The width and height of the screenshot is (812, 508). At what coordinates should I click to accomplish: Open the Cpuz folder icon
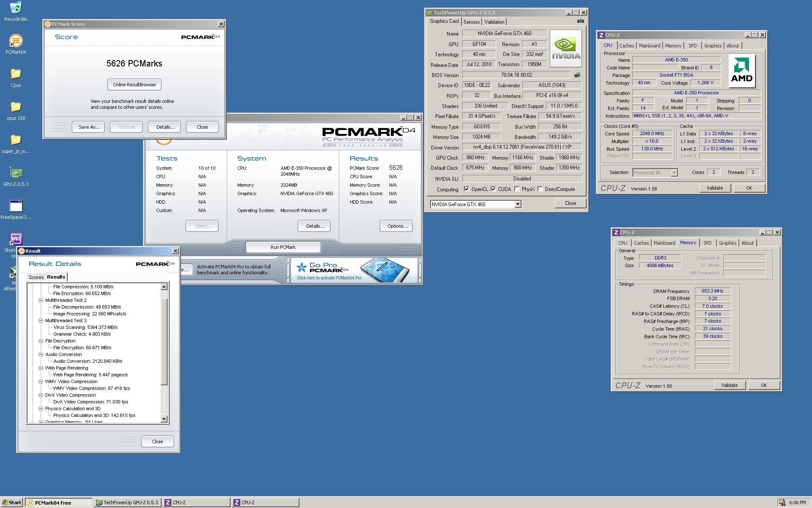(16, 77)
